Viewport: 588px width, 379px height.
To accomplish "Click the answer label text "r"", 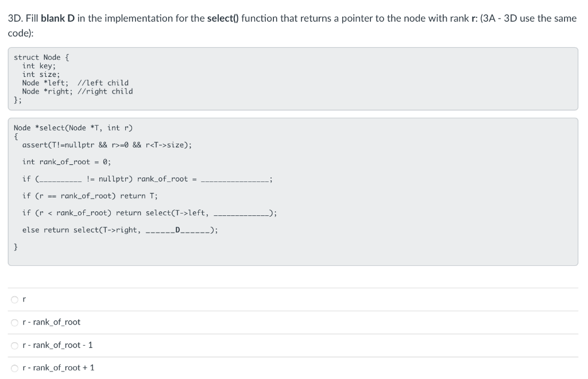I will coord(24,299).
